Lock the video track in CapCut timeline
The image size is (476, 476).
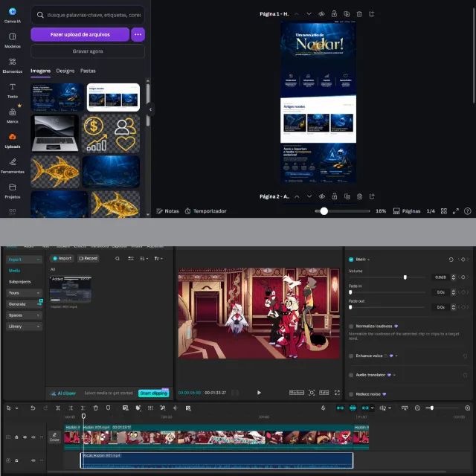(x=16, y=437)
